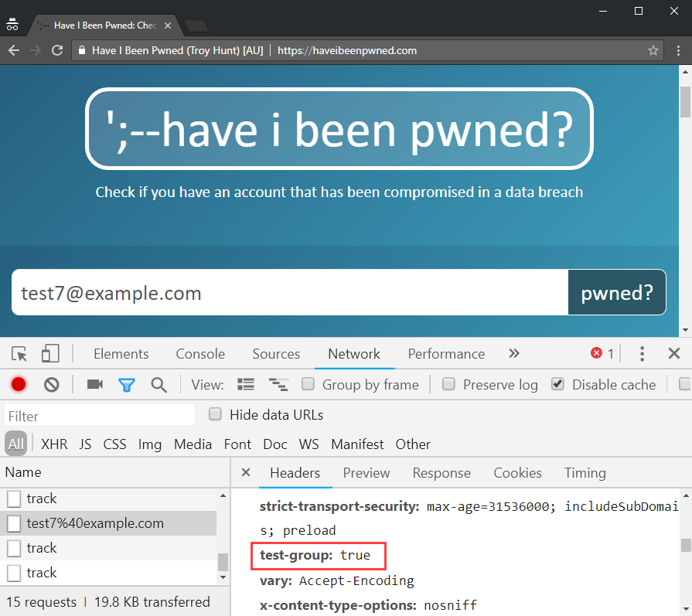The height and width of the screenshot is (616, 692).
Task: Close the request details pane
Action: pyautogui.click(x=246, y=472)
